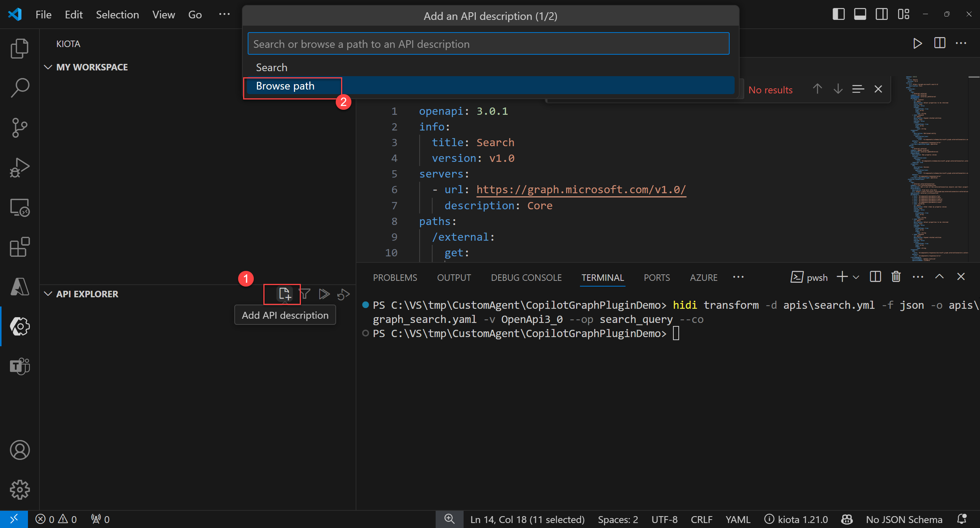Open the Explorer view in activity bar
This screenshot has height=528, width=980.
(20, 48)
